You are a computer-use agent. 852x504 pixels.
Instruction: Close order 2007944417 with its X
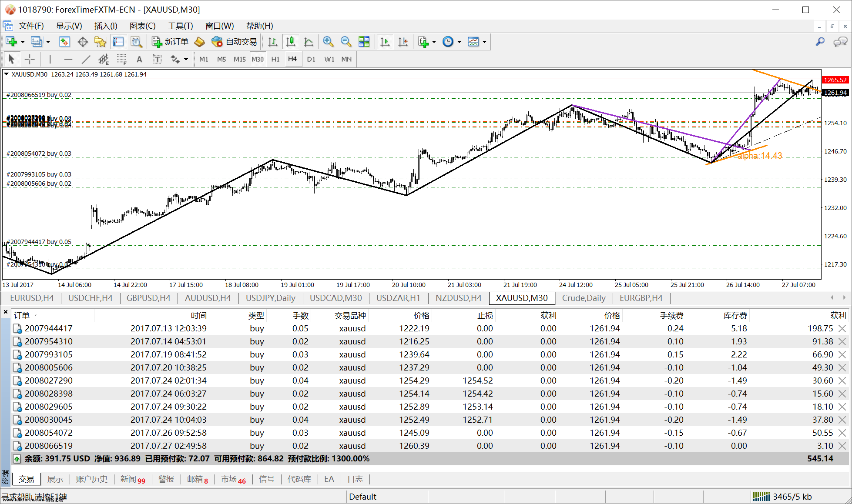[842, 328]
